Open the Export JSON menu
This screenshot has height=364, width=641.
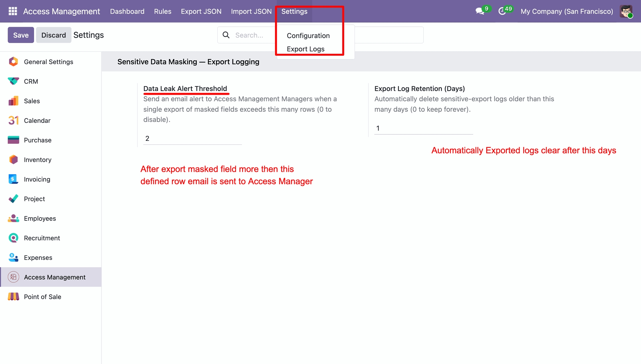201,11
